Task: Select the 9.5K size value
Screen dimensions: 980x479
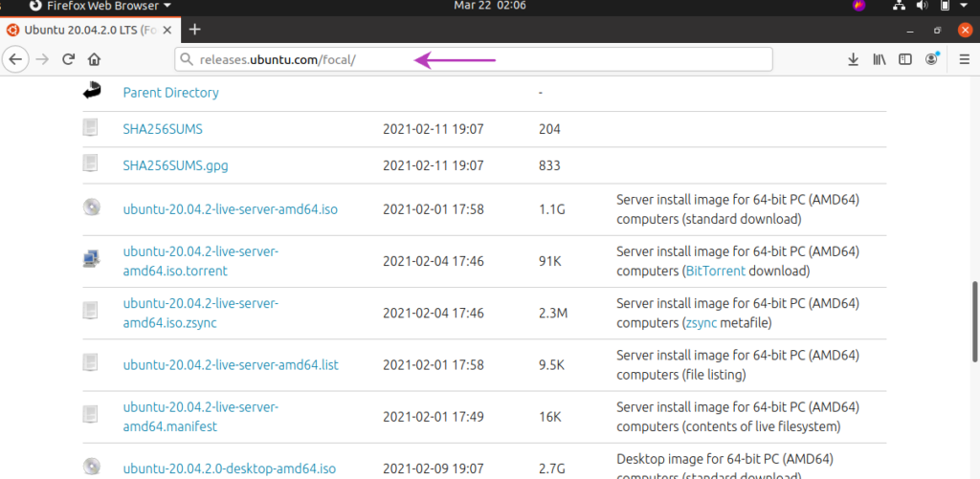Action: tap(552, 364)
